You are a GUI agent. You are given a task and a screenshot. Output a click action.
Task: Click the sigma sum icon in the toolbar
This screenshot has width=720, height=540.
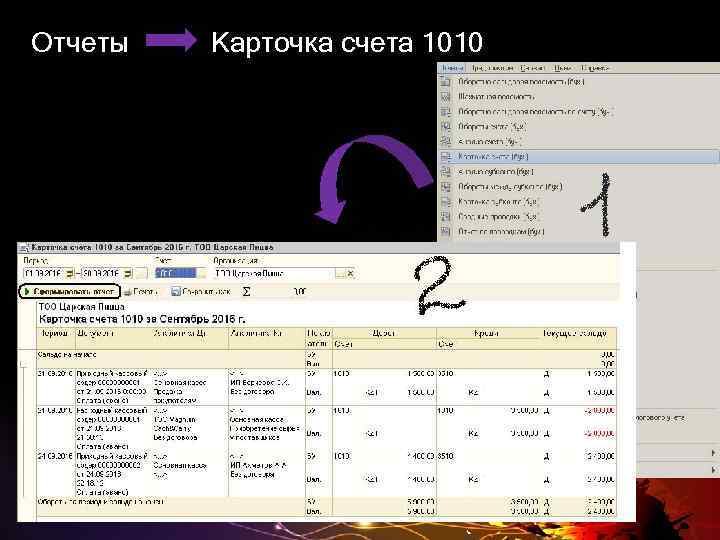tap(247, 292)
